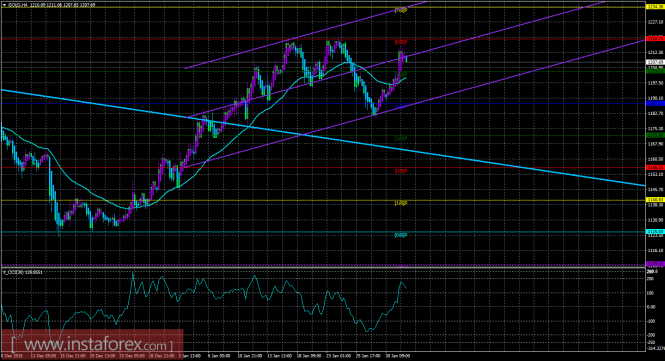This screenshot has height=361, width=665.
Task: Select the red 1218.75 price tag
Action: coord(654,39)
